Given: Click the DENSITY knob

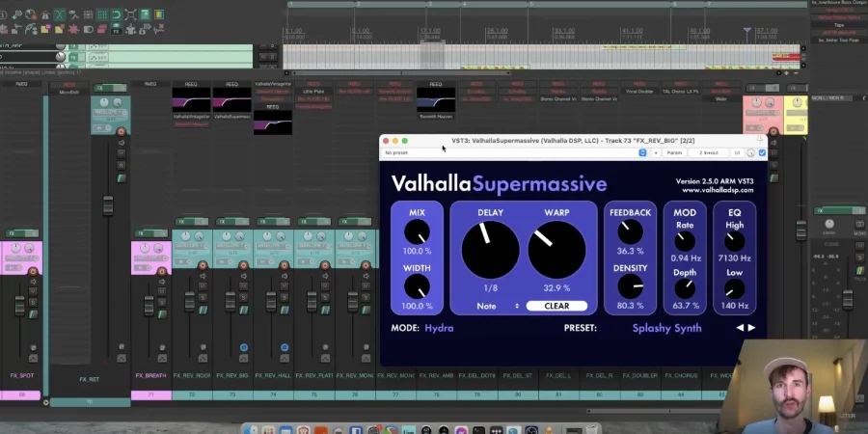Looking at the screenshot, I should [630, 286].
